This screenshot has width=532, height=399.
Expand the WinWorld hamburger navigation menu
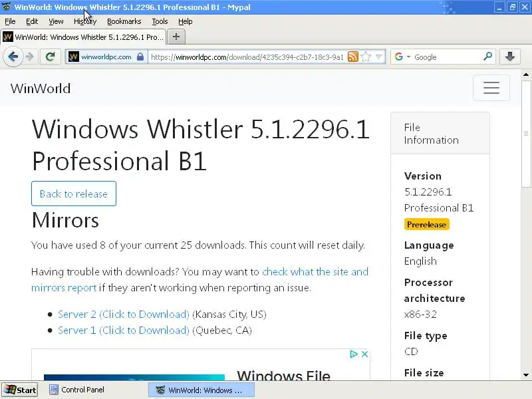491,88
